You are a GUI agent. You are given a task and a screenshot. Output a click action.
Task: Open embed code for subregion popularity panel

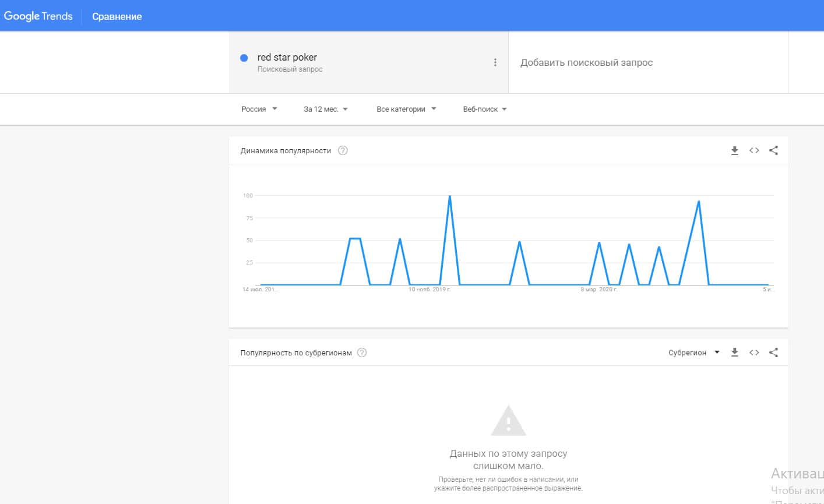pyautogui.click(x=754, y=353)
